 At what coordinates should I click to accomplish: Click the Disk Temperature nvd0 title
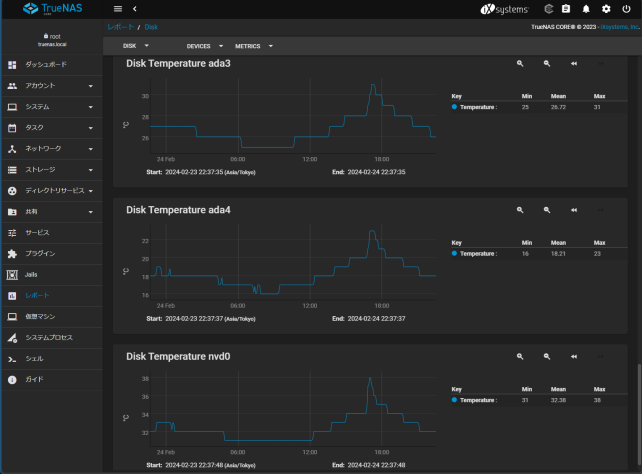[178, 357]
